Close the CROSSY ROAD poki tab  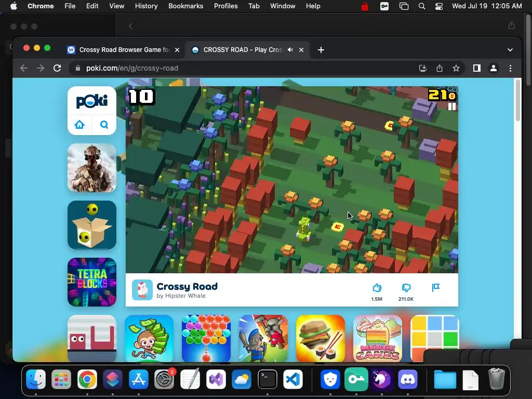301,50
